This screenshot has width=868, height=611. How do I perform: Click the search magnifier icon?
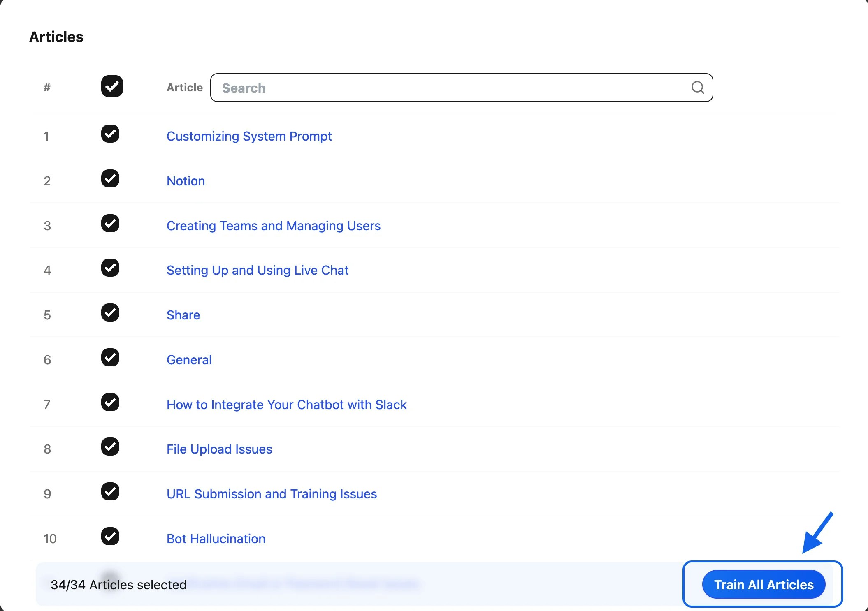[x=697, y=88]
